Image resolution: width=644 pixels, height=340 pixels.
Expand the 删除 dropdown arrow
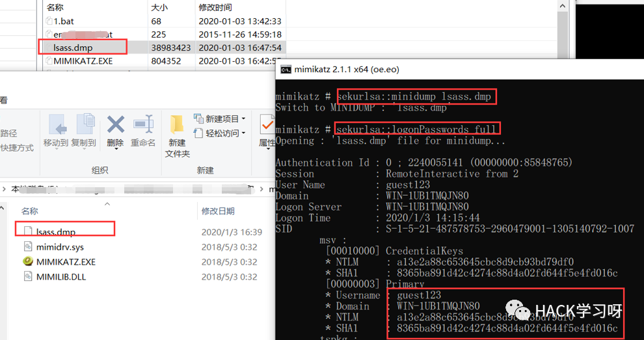(115, 150)
